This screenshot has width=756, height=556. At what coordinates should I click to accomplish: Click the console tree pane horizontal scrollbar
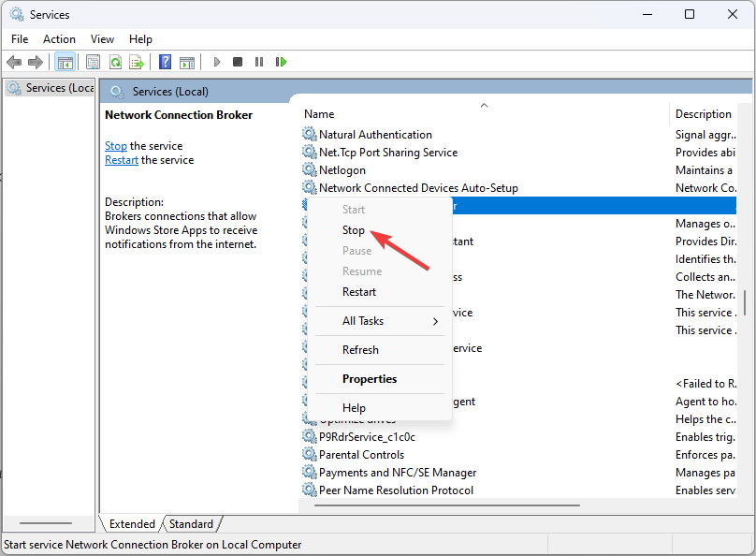pyautogui.click(x=46, y=522)
